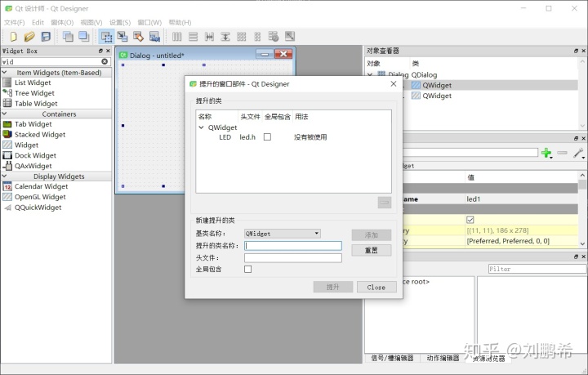Toggle the 全局包含 checkbox for new class
Image resolution: width=588 pixels, height=375 pixels.
point(248,270)
